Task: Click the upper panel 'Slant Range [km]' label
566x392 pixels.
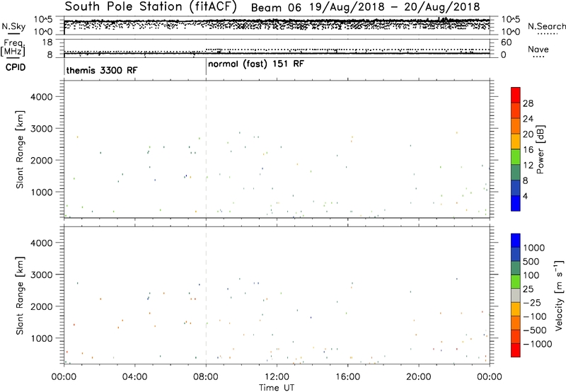Action: [x=20, y=149]
